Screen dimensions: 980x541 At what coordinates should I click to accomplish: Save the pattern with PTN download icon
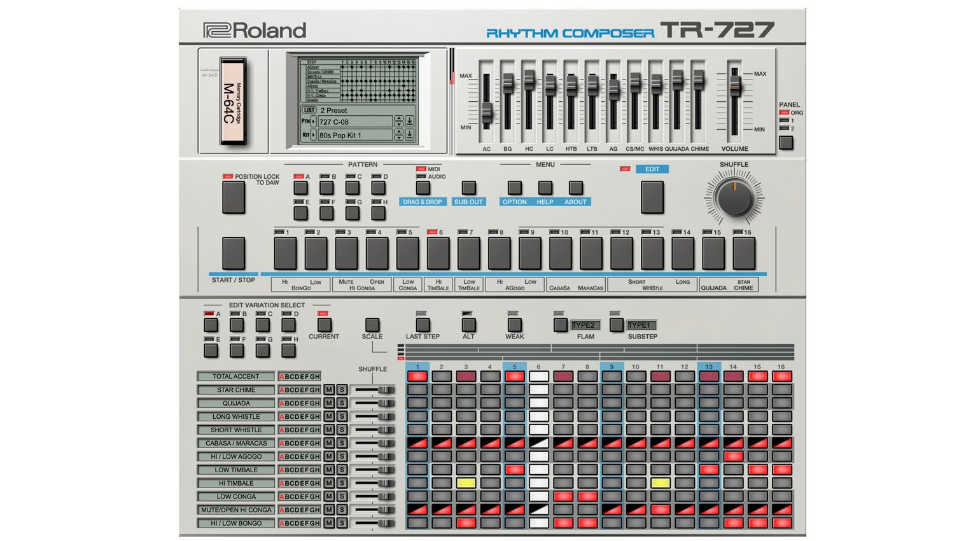[x=409, y=121]
